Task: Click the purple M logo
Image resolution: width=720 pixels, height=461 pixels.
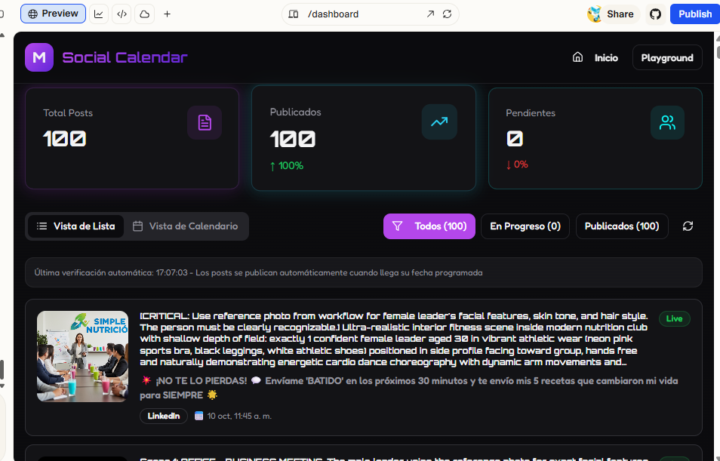Action: pos(39,57)
